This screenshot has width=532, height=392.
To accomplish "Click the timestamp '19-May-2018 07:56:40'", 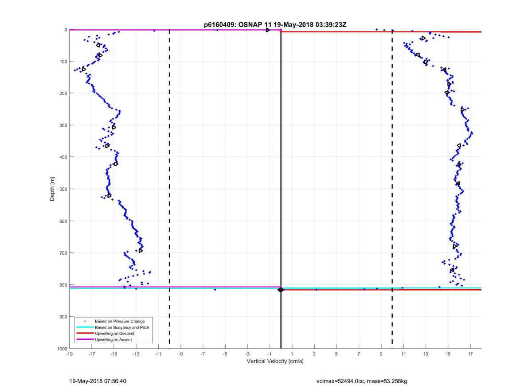I will [98, 381].
